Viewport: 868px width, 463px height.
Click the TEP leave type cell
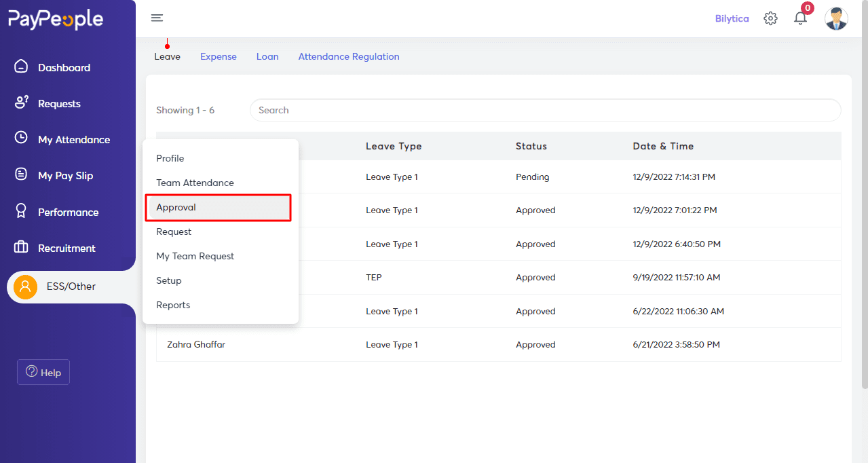pyautogui.click(x=374, y=277)
